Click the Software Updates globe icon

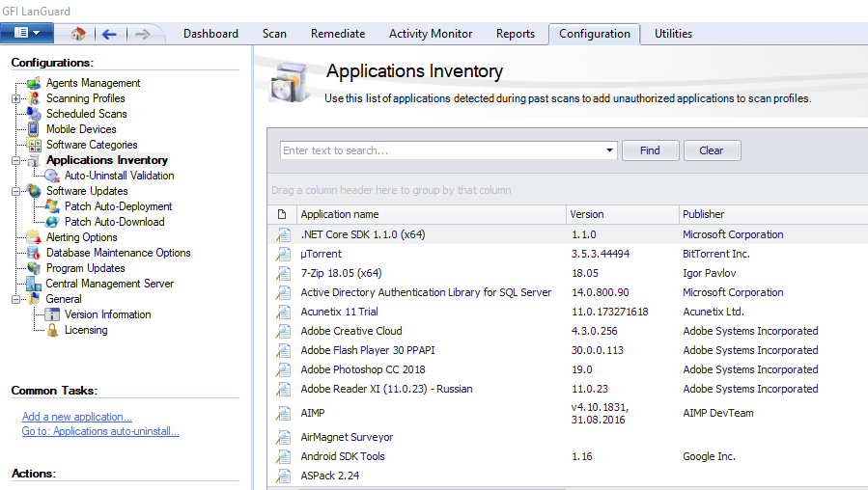35,191
